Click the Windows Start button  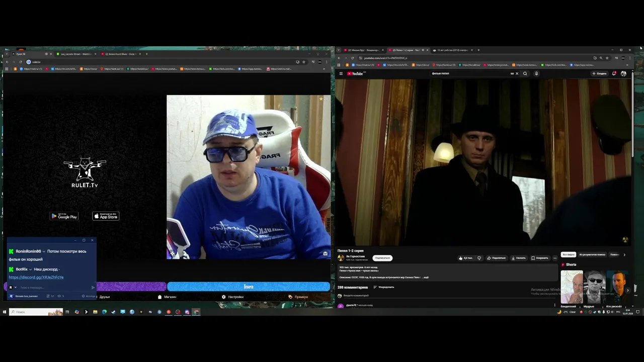(x=4, y=312)
